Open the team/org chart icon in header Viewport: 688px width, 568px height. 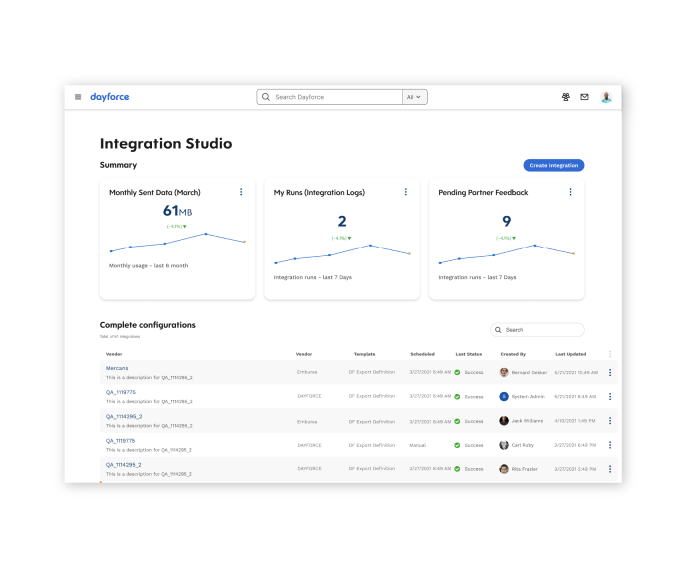[566, 97]
